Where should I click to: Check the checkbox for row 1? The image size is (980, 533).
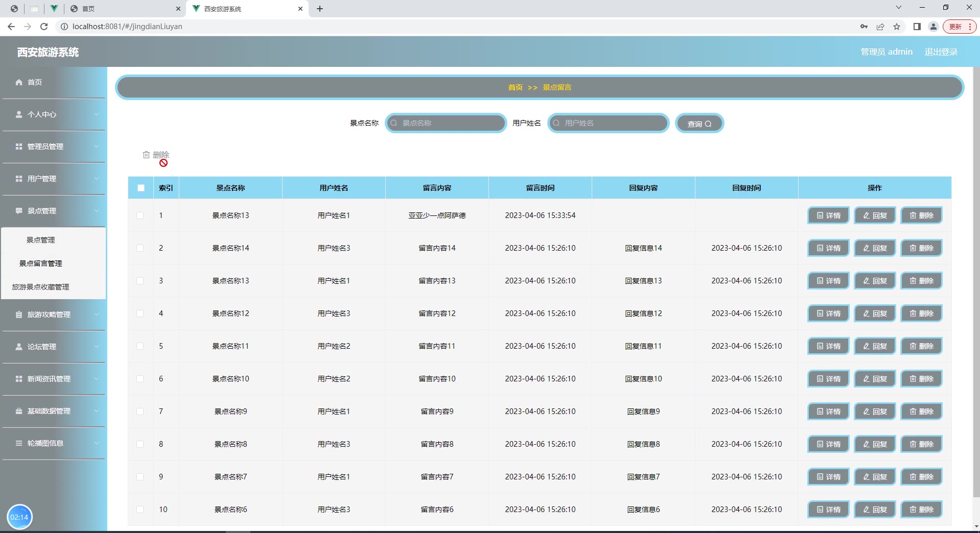pos(140,215)
